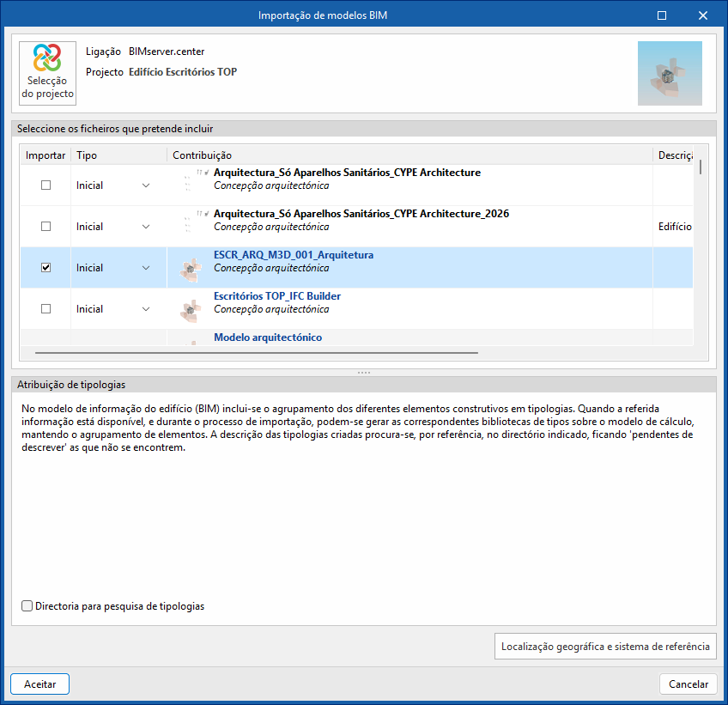Click the vertical scrollbar of the file list
Image resolution: width=728 pixels, height=705 pixels.
tap(701, 167)
